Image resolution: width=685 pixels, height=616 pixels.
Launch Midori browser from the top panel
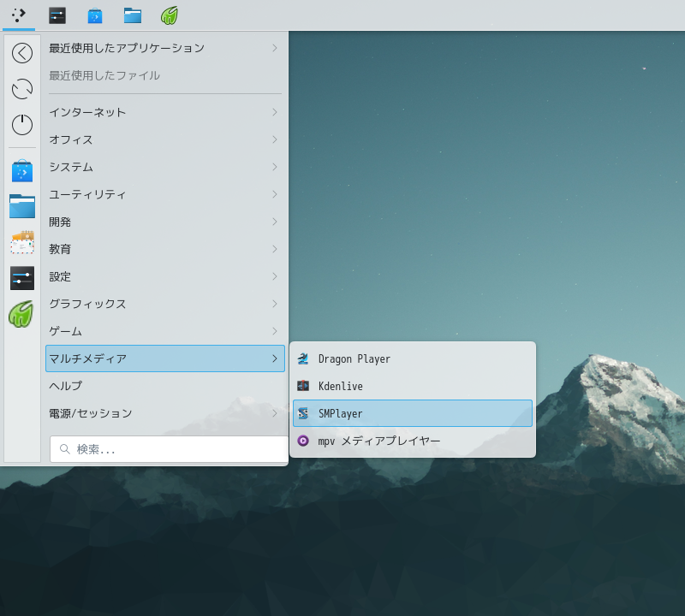(x=169, y=15)
